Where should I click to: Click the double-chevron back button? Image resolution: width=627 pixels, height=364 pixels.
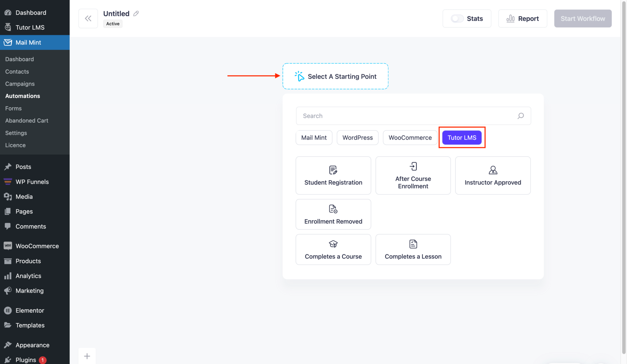(88, 19)
